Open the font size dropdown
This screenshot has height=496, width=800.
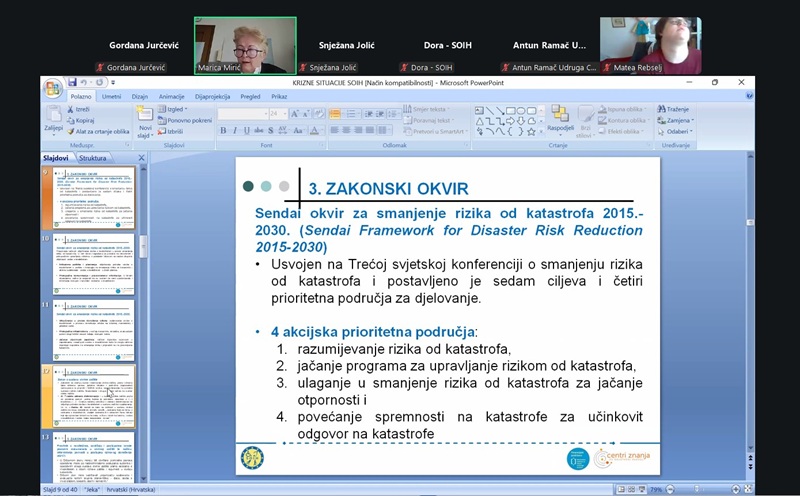(x=285, y=114)
